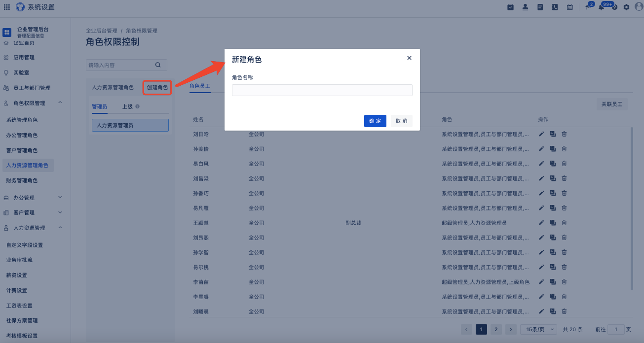
Task: Copy role settings icon for 易凡雁
Action: coord(553,208)
